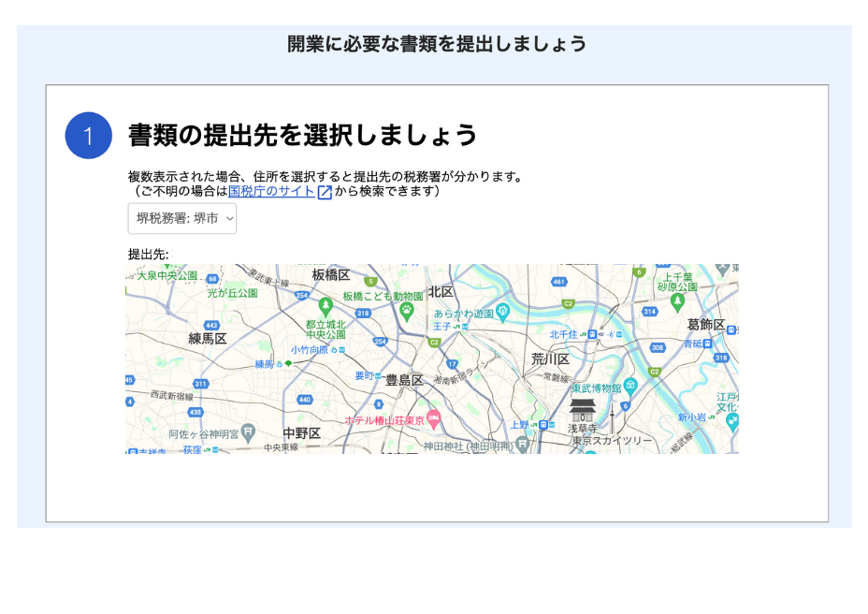Select the 都立城北中央公園 tree marker
This screenshot has width=868, height=614.
tap(325, 305)
